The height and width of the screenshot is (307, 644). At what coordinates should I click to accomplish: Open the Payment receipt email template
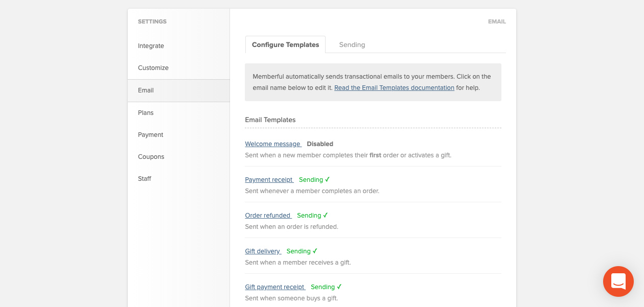[x=269, y=180]
